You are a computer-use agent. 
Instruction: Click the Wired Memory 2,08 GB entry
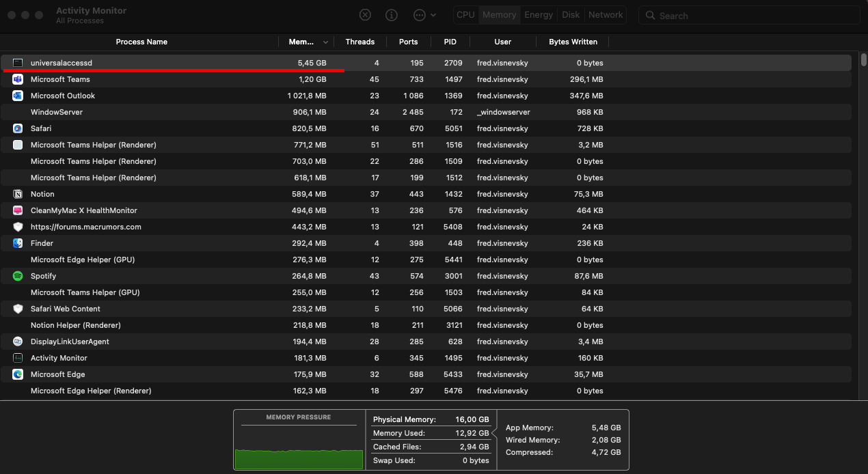click(563, 440)
